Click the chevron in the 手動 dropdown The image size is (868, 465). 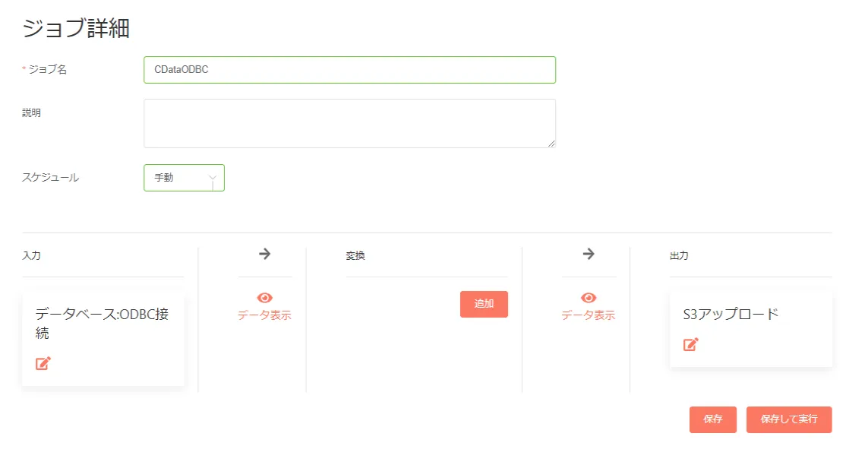213,178
